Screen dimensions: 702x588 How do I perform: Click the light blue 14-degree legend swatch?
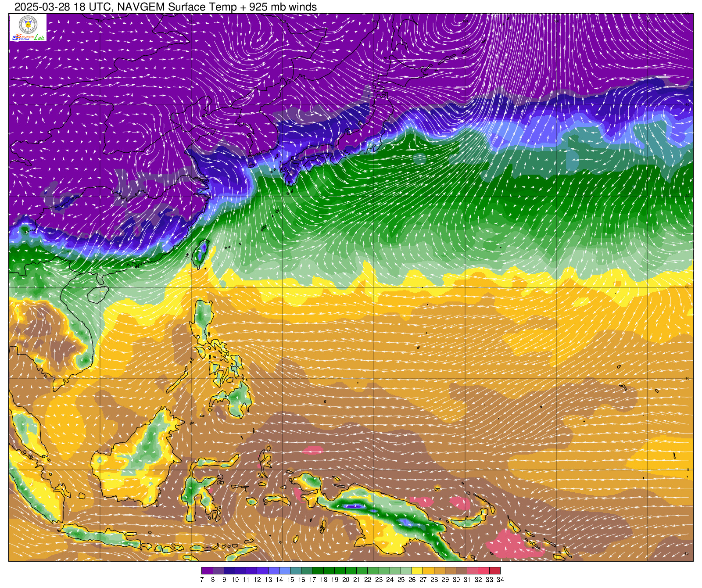[x=285, y=570]
